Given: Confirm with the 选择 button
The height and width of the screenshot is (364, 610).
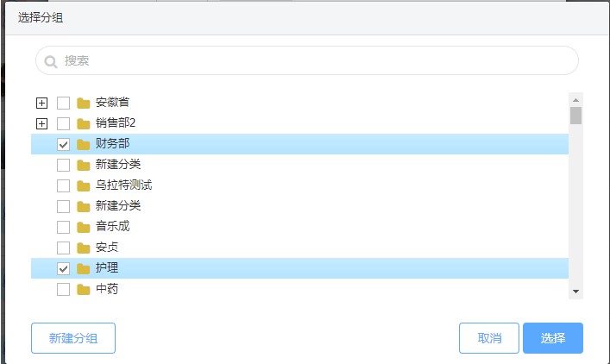Looking at the screenshot, I should 553,338.
